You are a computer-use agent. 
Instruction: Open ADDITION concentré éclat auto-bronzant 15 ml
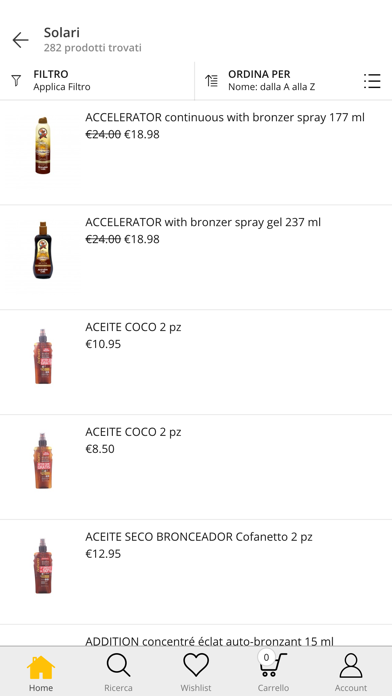coord(209,641)
